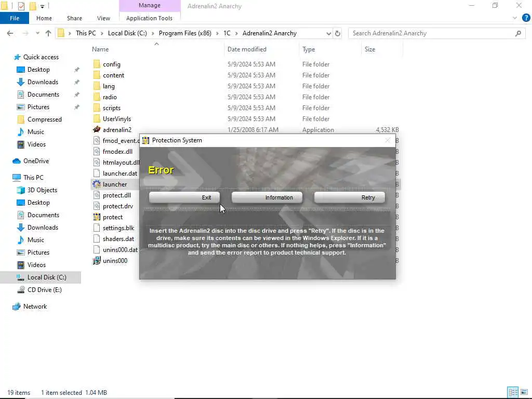Select the protect.drv file
The width and height of the screenshot is (532, 399).
point(118,206)
